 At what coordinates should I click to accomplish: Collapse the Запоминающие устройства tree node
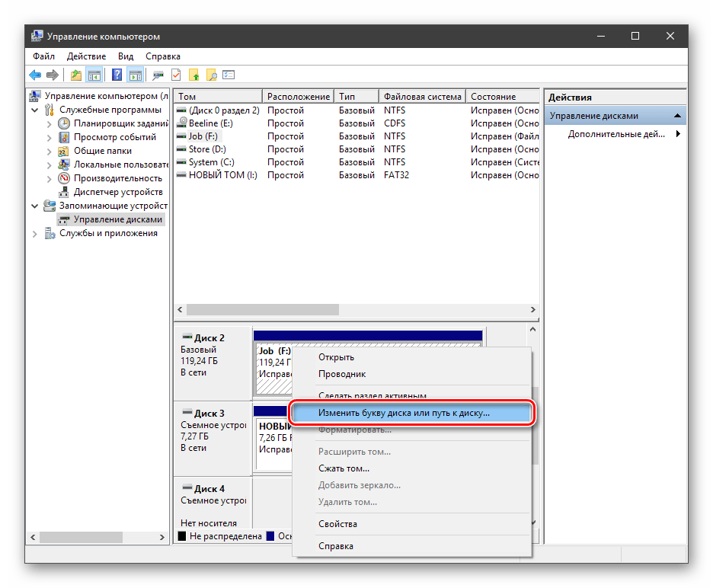pyautogui.click(x=35, y=206)
